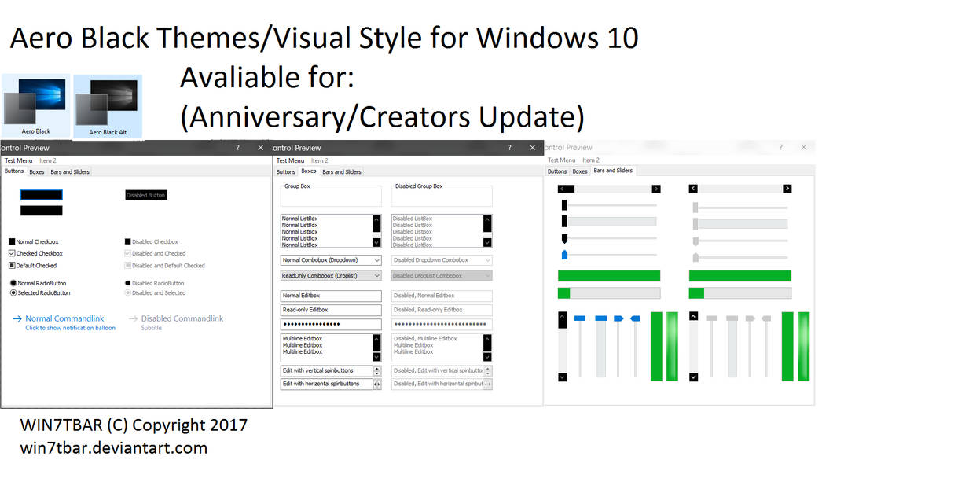Image resolution: width=980 pixels, height=504 pixels.
Task: Click the down arrow of the enabled Multiline Editbox
Action: 376,356
